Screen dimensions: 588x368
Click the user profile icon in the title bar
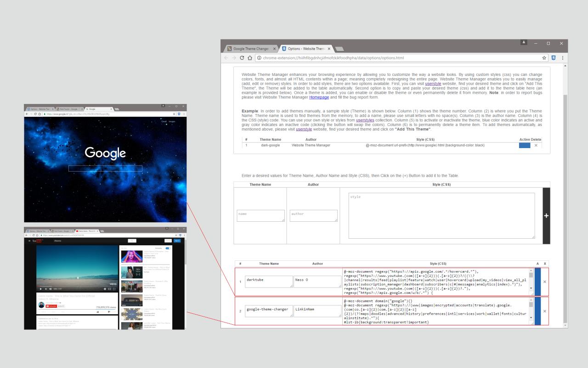524,42
